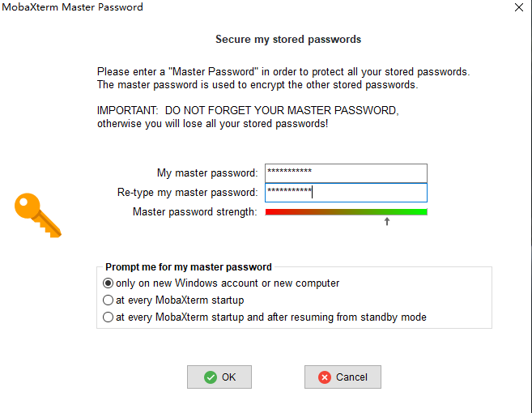The height and width of the screenshot is (413, 532).
Task: Click the orange key icon
Action: 37,215
